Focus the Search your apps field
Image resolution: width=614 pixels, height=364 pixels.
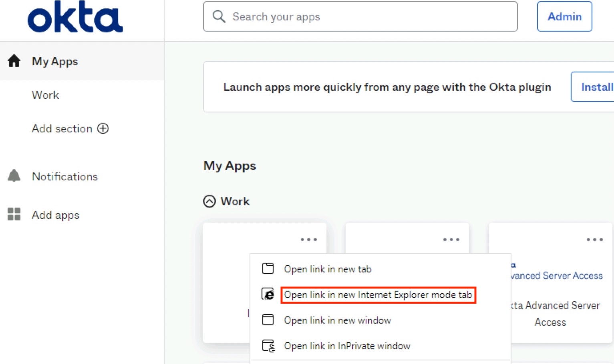pos(360,16)
